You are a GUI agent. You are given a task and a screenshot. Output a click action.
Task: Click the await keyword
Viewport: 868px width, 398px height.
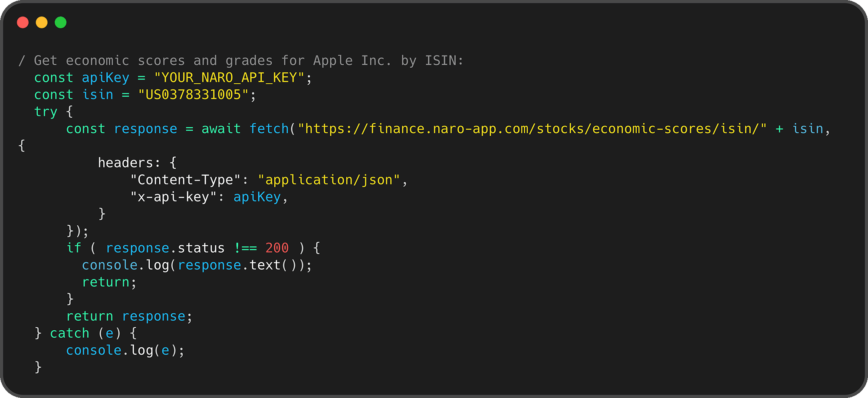click(221, 129)
